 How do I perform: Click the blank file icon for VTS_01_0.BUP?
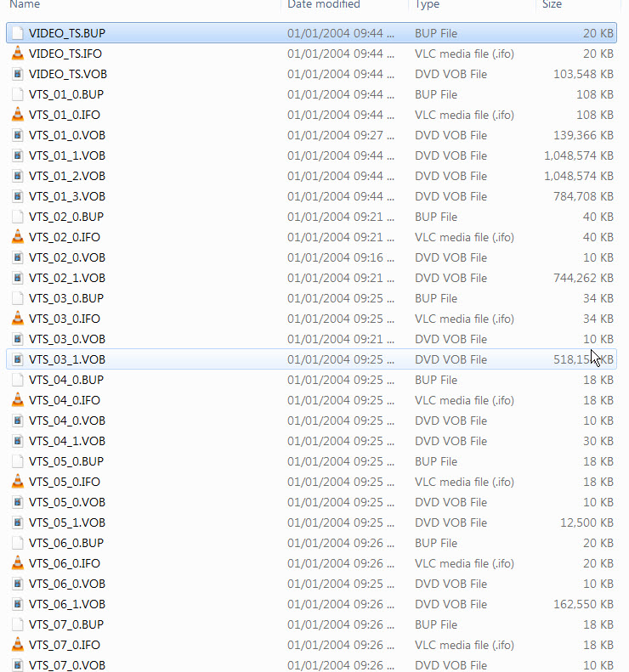tap(18, 94)
